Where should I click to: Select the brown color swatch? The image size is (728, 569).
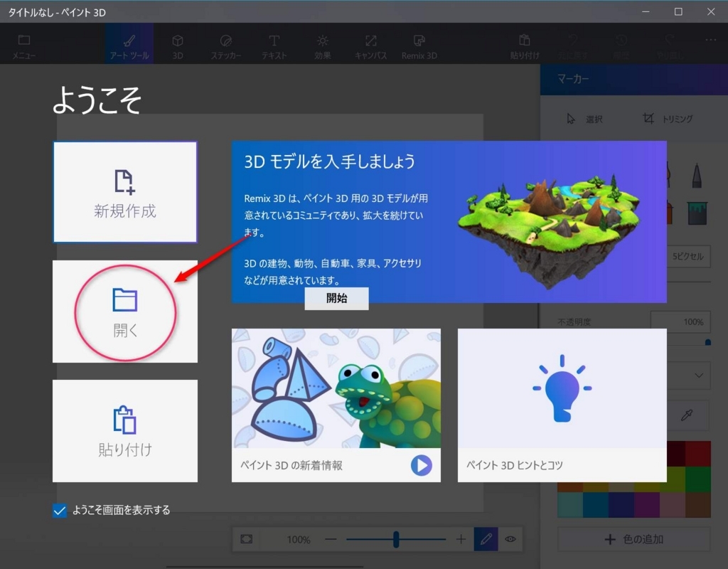click(x=698, y=504)
